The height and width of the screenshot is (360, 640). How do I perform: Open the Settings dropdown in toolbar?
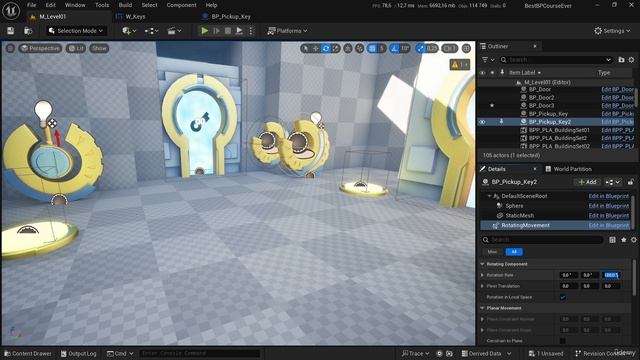tap(612, 31)
